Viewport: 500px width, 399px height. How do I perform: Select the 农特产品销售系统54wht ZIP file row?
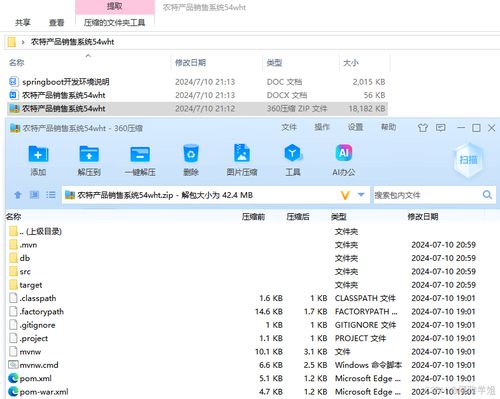(197, 109)
